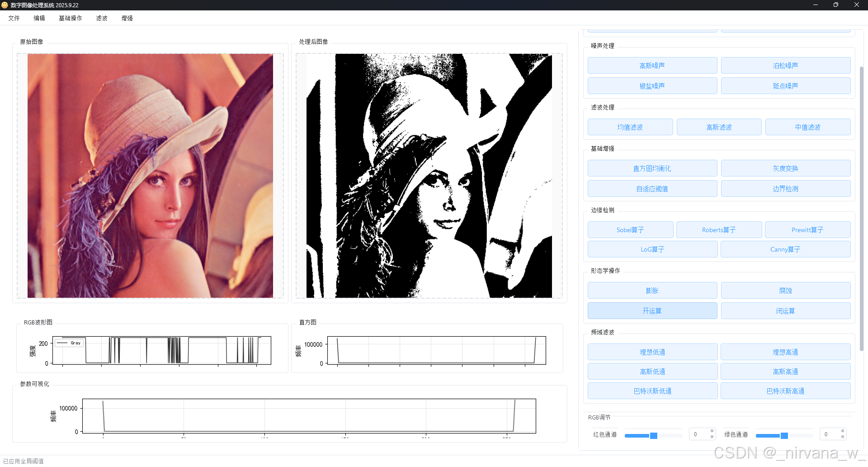Click the 理想高通 button

point(785,352)
